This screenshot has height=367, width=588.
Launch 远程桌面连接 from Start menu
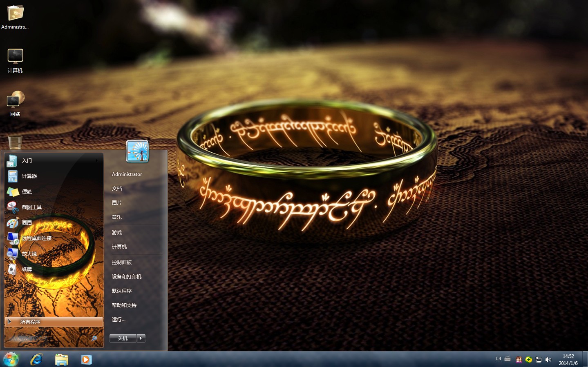click(x=53, y=238)
